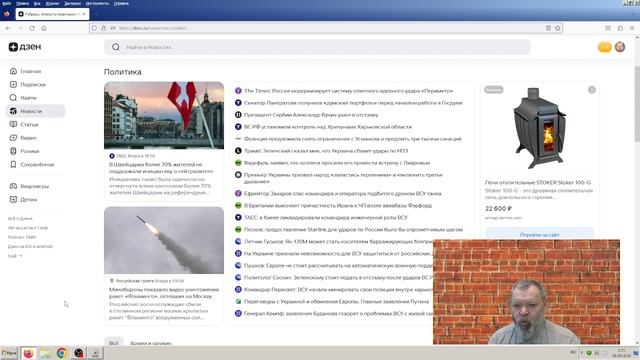Open Правка menu

tap(22, 3)
